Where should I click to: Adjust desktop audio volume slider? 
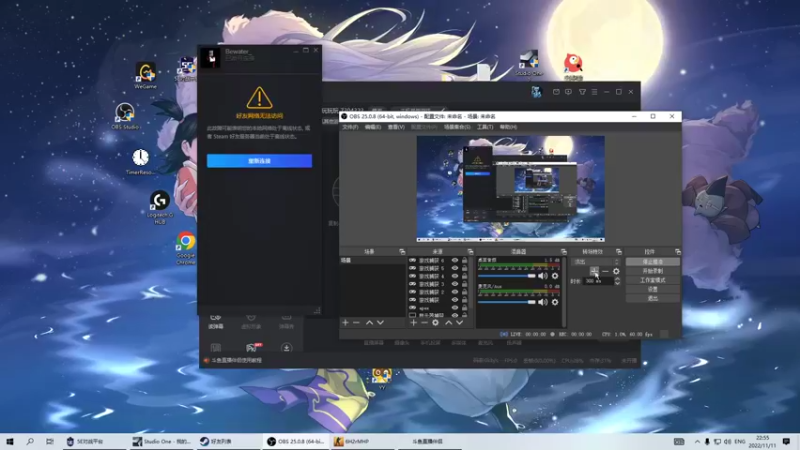[x=507, y=276]
